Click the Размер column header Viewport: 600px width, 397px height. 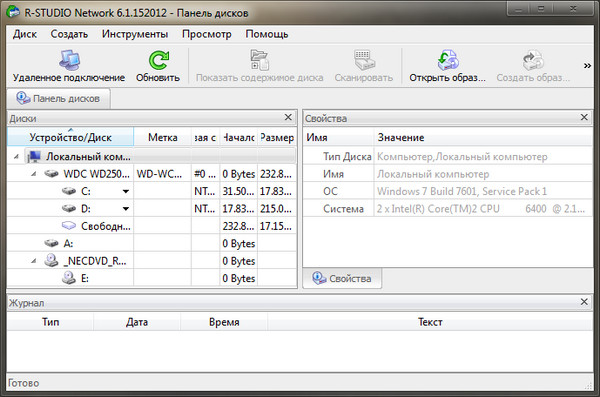tap(277, 137)
